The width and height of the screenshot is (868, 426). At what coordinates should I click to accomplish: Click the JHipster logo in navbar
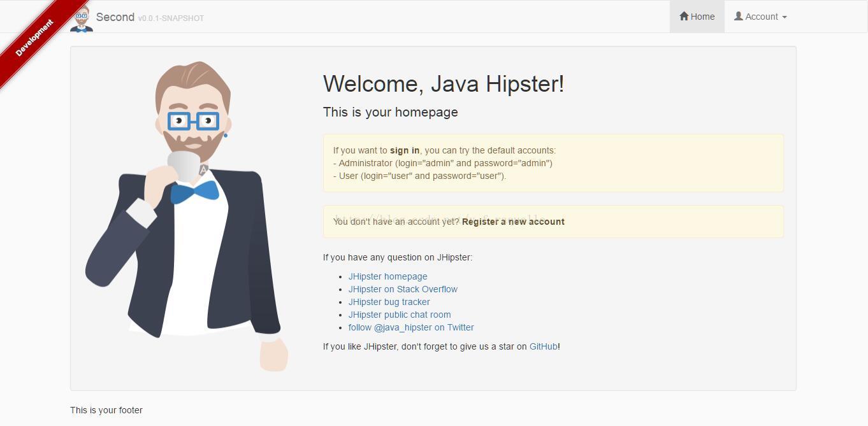[x=82, y=18]
